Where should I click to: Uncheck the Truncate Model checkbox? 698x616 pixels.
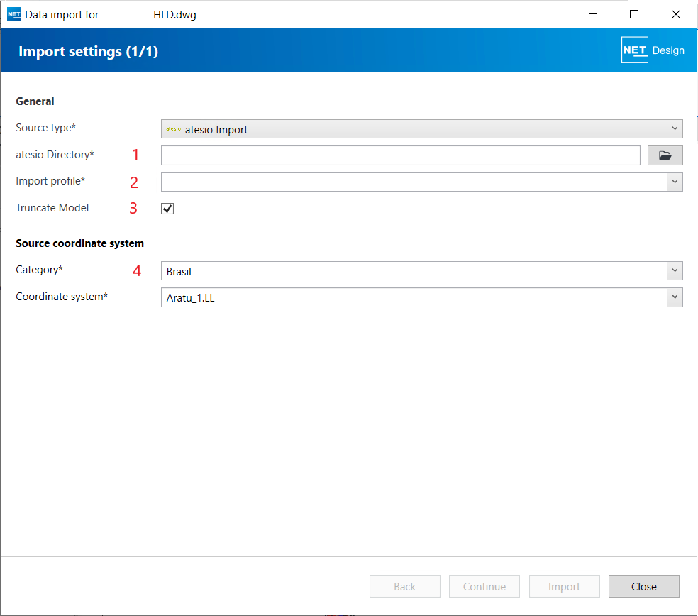tap(167, 209)
